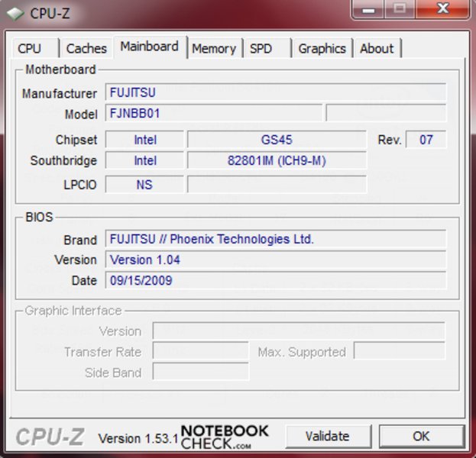The width and height of the screenshot is (476, 458).
Task: Switch to the SPD tab
Action: [x=267, y=48]
